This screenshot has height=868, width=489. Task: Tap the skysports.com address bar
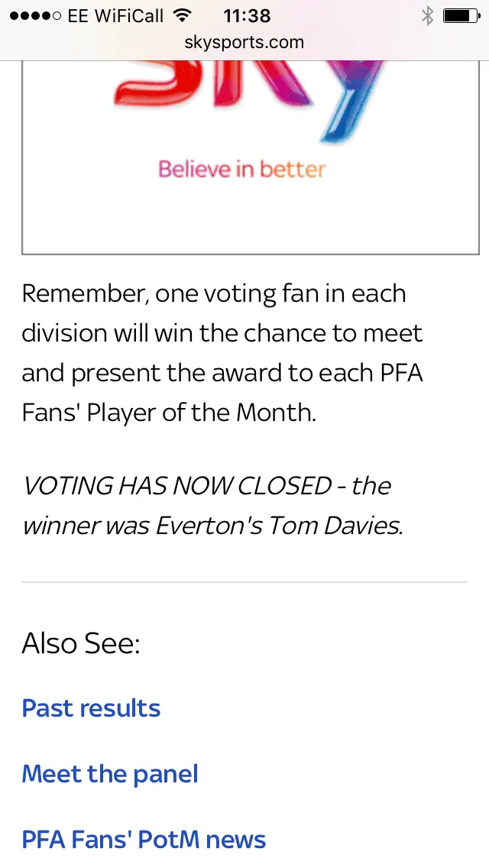coord(244,42)
